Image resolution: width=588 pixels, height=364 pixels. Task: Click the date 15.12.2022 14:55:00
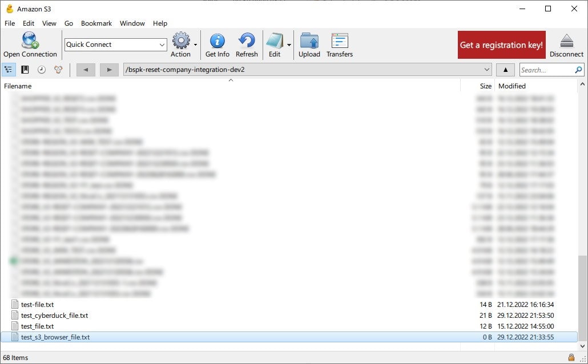525,326
